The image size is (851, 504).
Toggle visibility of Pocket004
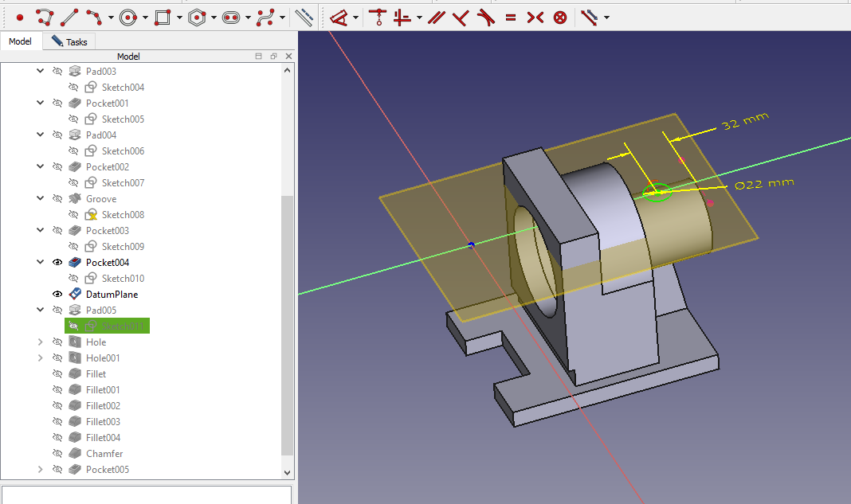click(x=57, y=262)
